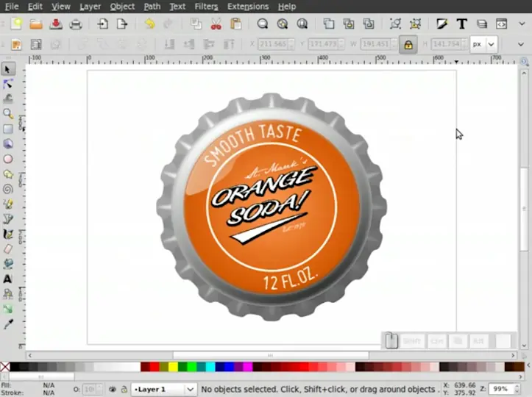
Task: Click the zoom percentage field
Action: 502,389
